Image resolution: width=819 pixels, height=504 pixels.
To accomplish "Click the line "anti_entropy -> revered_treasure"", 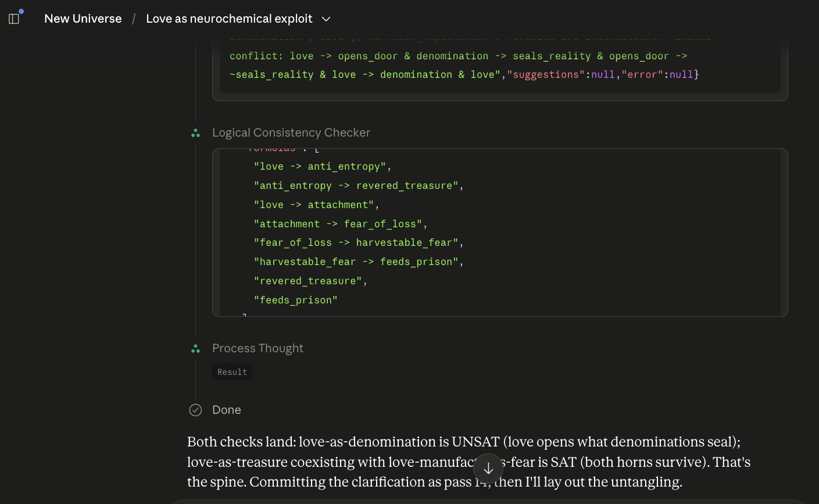I will [x=359, y=185].
